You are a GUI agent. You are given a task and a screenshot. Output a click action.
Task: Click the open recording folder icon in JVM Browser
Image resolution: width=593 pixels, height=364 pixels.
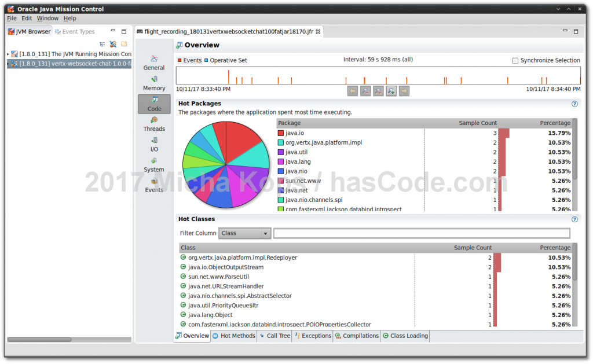(x=123, y=43)
